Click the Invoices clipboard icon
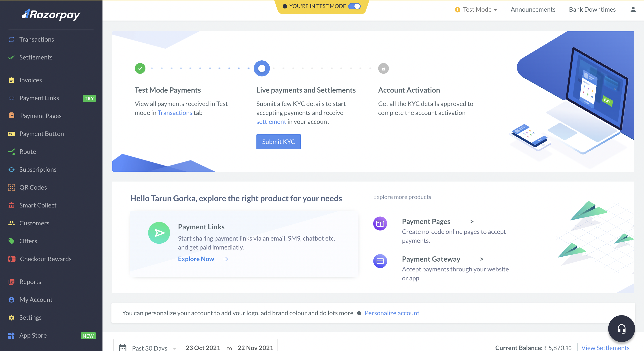The width and height of the screenshot is (644, 351). 11,80
